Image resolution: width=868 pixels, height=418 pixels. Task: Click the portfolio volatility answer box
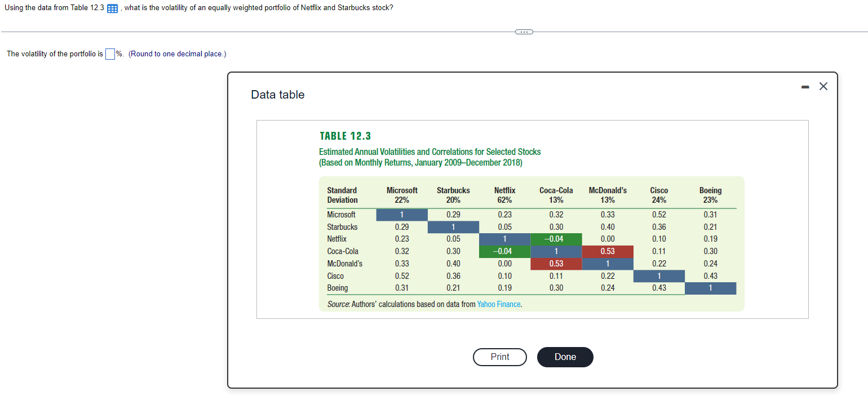tap(110, 54)
